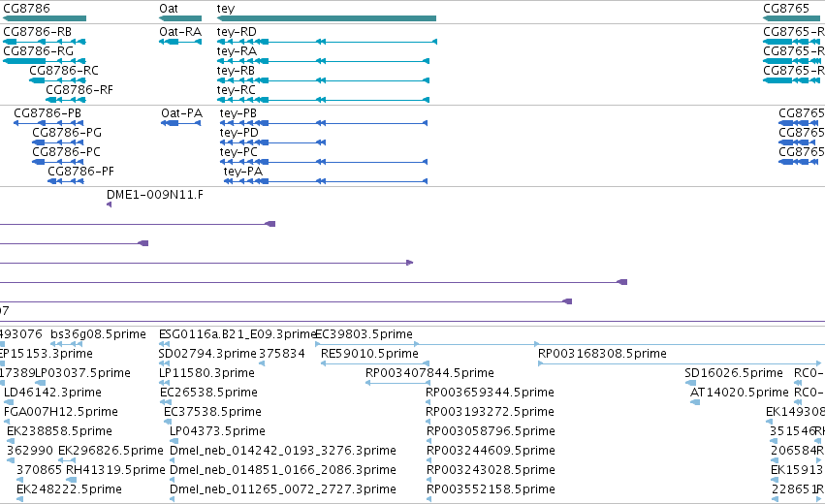Click the Dmel_neb_014242_0193_3276.3prime label
This screenshot has height=504, width=825.
pos(283,451)
